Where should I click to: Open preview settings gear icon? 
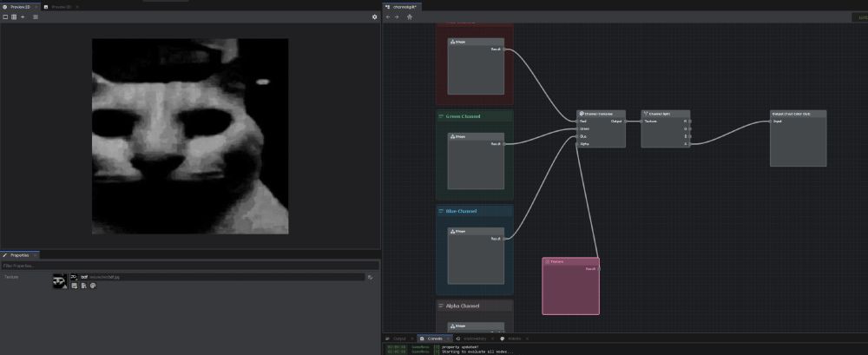(x=375, y=17)
